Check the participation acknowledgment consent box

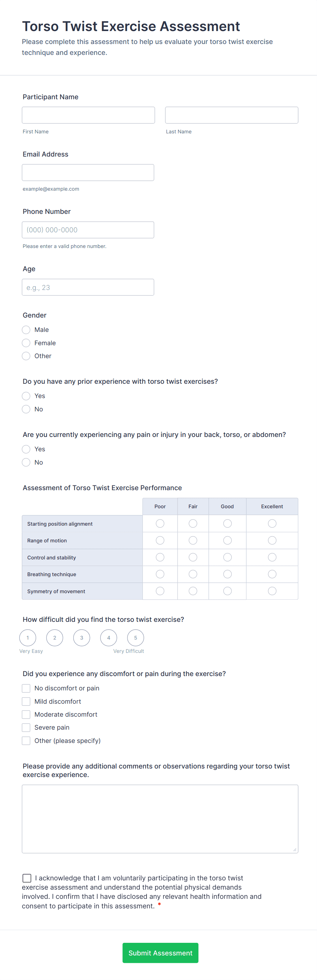(x=27, y=878)
